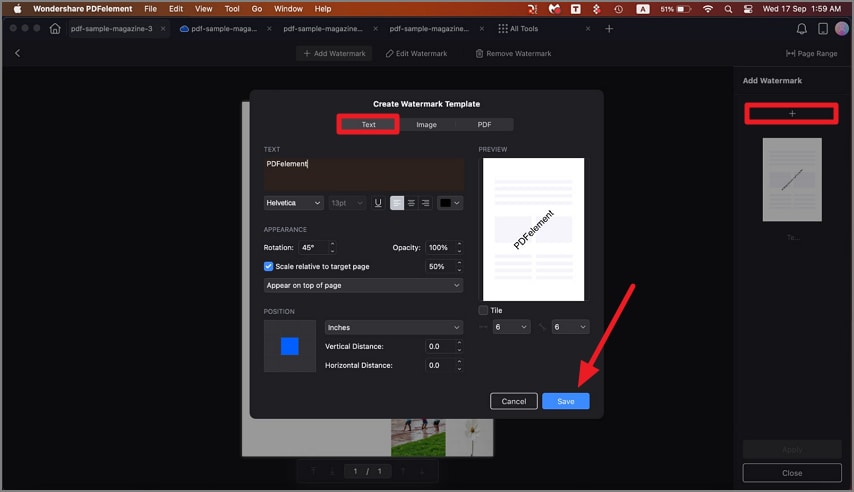Open the File menu
The width and height of the screenshot is (854, 492).
(x=150, y=9)
